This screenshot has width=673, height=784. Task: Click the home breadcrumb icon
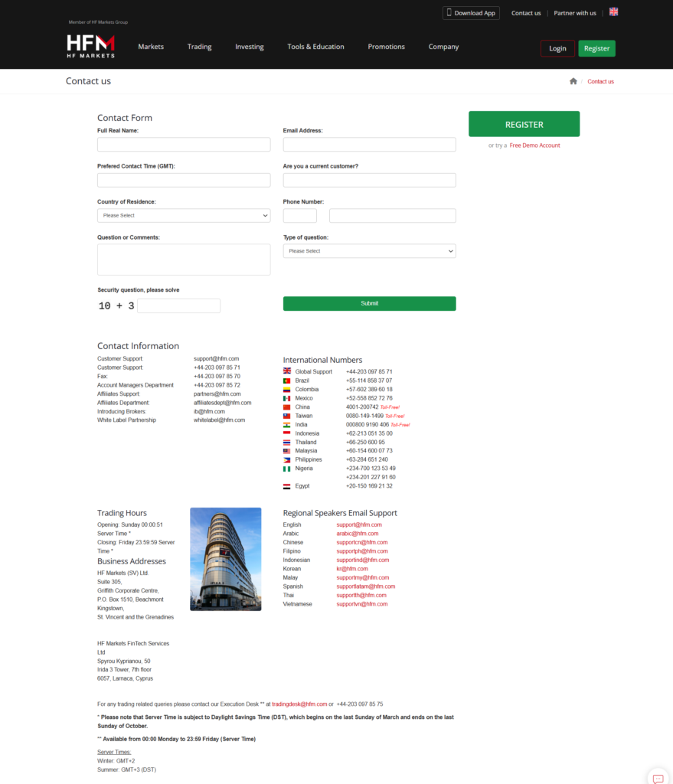[573, 81]
